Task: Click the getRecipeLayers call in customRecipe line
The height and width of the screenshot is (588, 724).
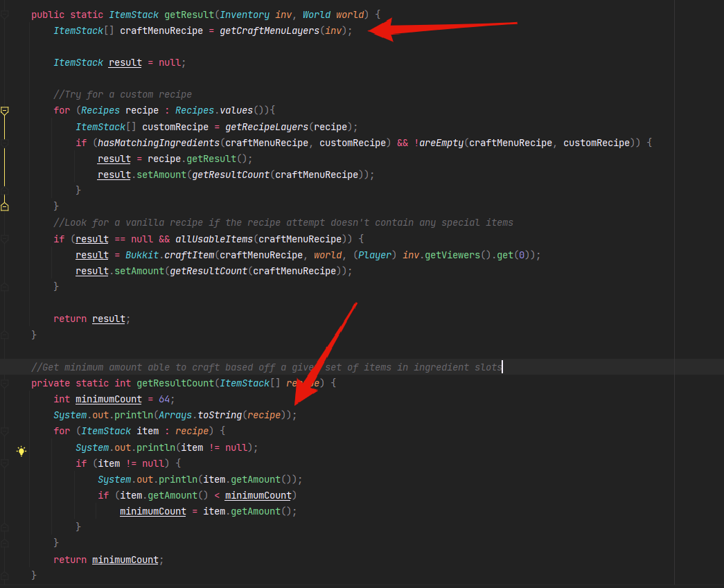Action: tap(267, 127)
